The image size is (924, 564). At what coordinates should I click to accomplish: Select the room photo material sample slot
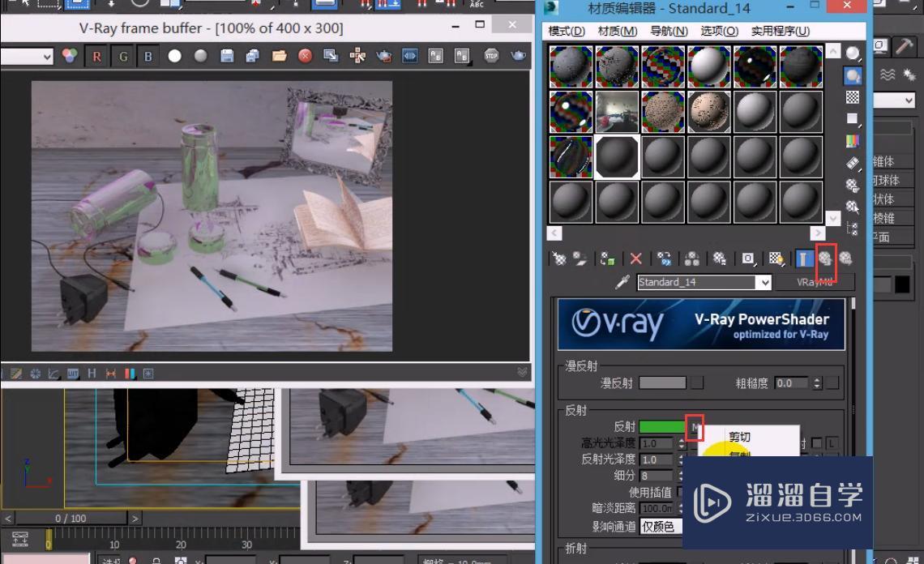point(617,111)
